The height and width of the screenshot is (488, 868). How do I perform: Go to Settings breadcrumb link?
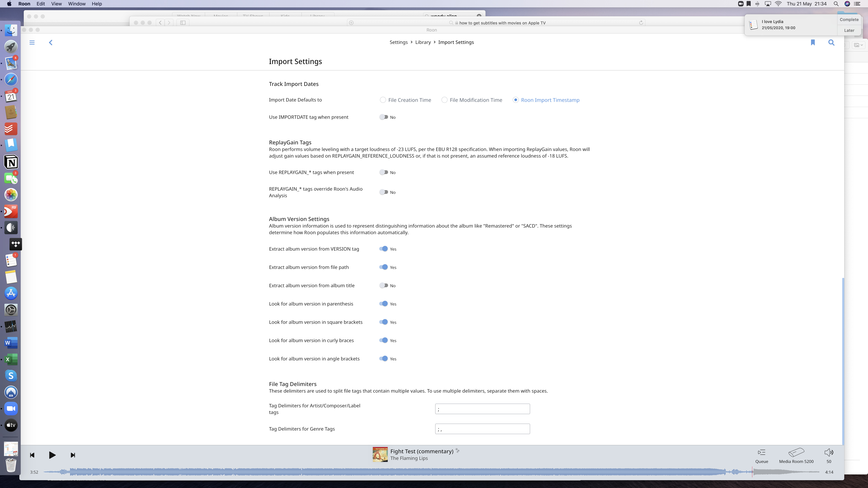point(399,42)
